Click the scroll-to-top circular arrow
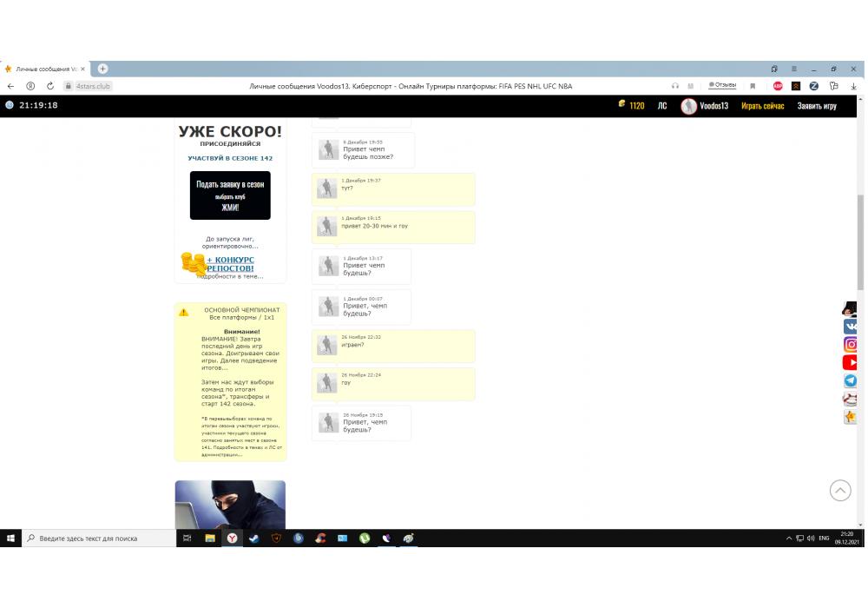 pyautogui.click(x=839, y=490)
